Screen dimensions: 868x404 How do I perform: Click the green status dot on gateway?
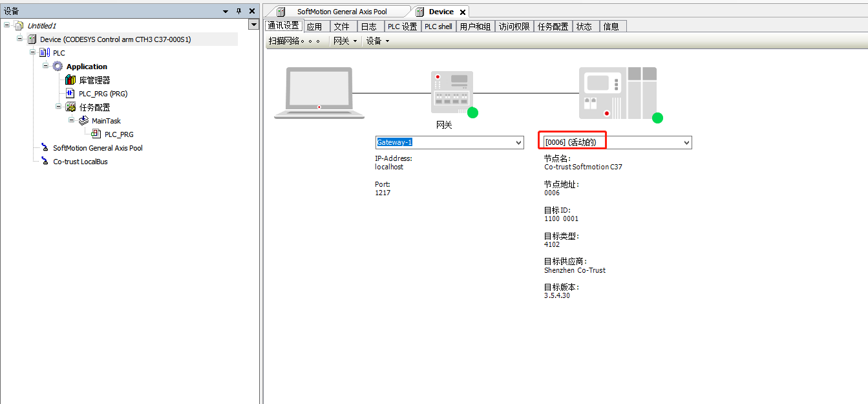(472, 112)
